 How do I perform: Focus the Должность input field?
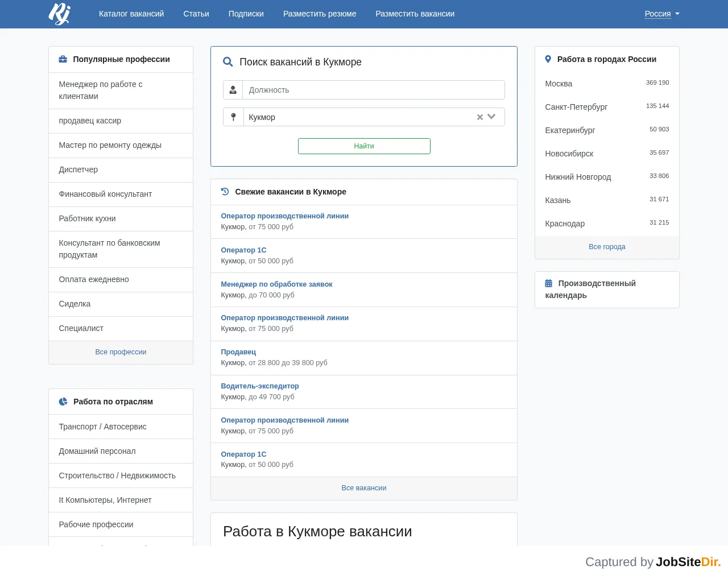[374, 90]
